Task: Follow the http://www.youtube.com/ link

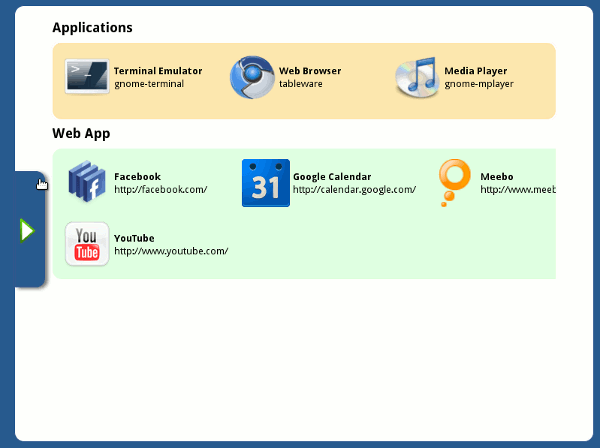Action: tap(171, 251)
